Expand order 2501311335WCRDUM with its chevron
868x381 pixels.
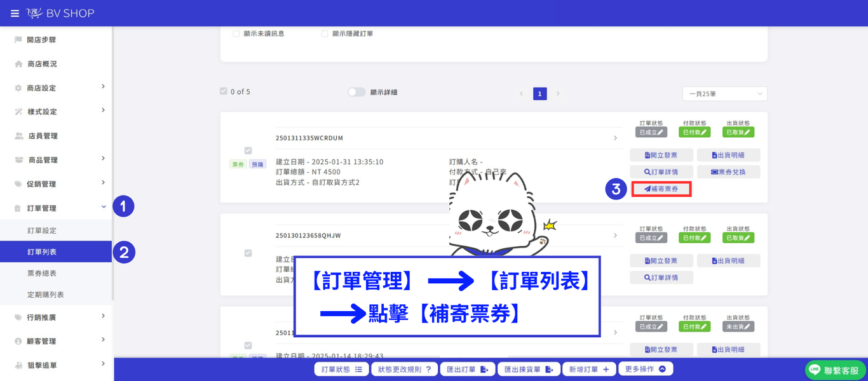point(615,138)
